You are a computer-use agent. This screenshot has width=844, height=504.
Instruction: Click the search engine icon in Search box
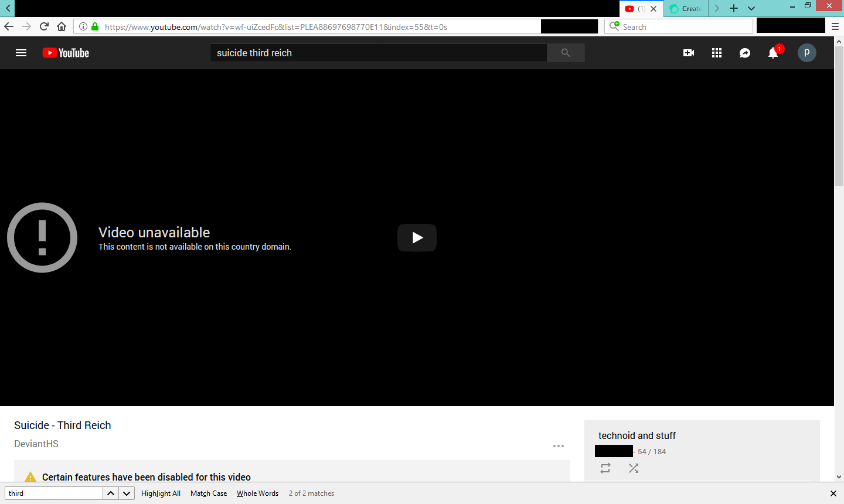click(x=614, y=26)
